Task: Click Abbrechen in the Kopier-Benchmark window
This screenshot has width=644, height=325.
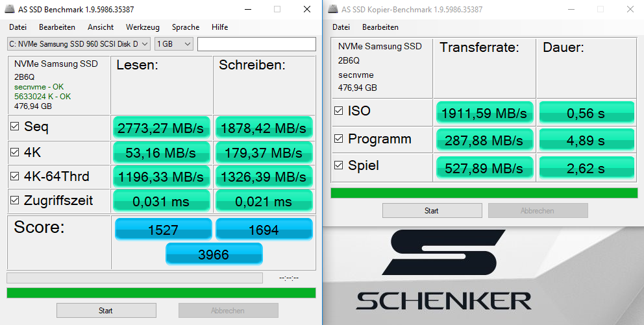Action: pos(538,211)
